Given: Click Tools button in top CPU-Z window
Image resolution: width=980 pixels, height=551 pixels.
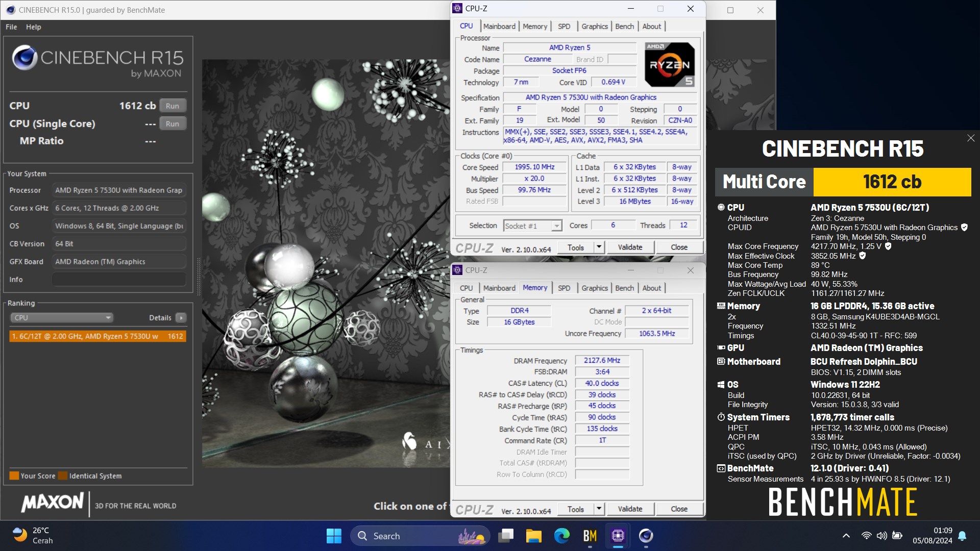Looking at the screenshot, I should (x=575, y=247).
